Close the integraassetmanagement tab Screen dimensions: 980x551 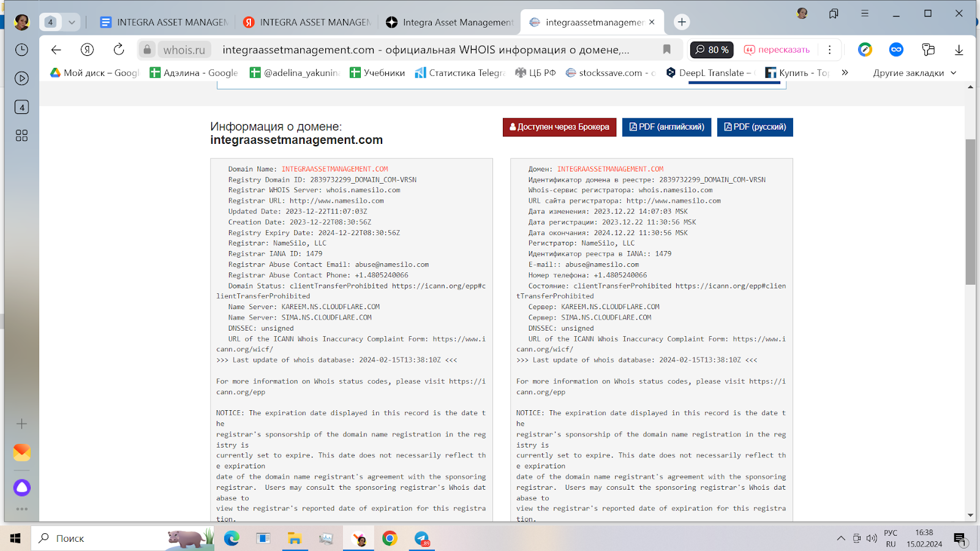[x=652, y=22]
